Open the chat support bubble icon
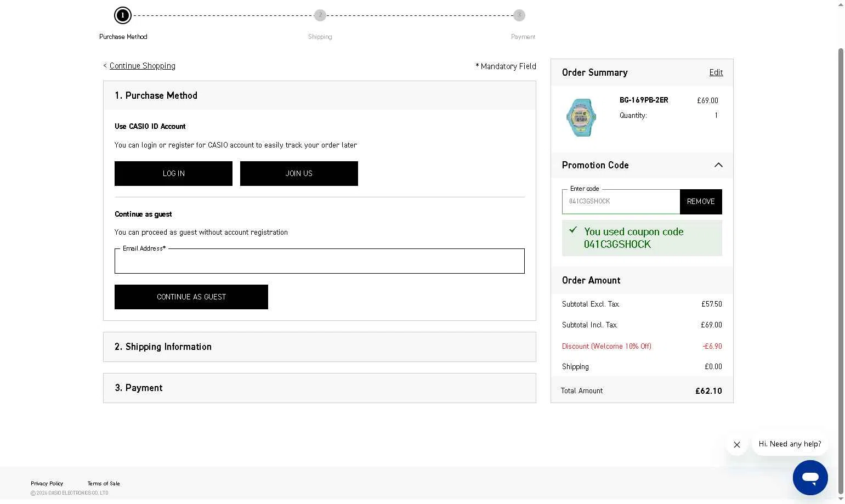The height and width of the screenshot is (504, 845). [810, 478]
